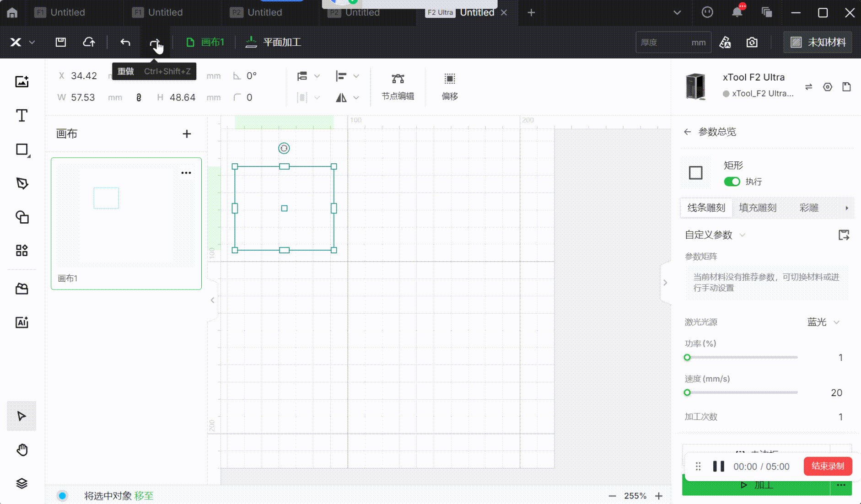
Task: Toggle the 执行 switch for rectangle
Action: [732, 182]
